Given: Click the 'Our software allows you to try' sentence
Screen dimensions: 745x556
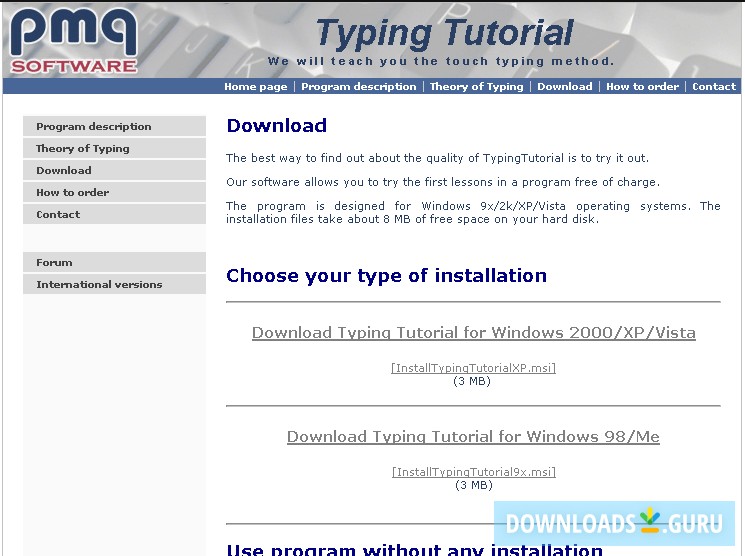Looking at the screenshot, I should point(443,182).
